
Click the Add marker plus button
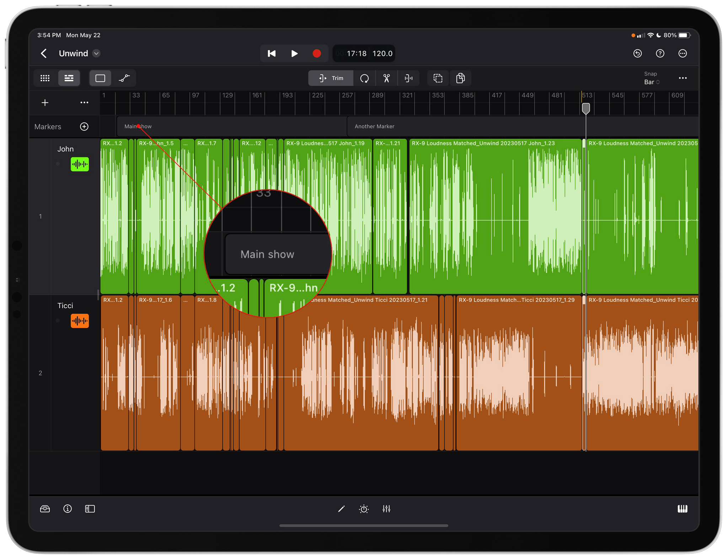click(85, 126)
